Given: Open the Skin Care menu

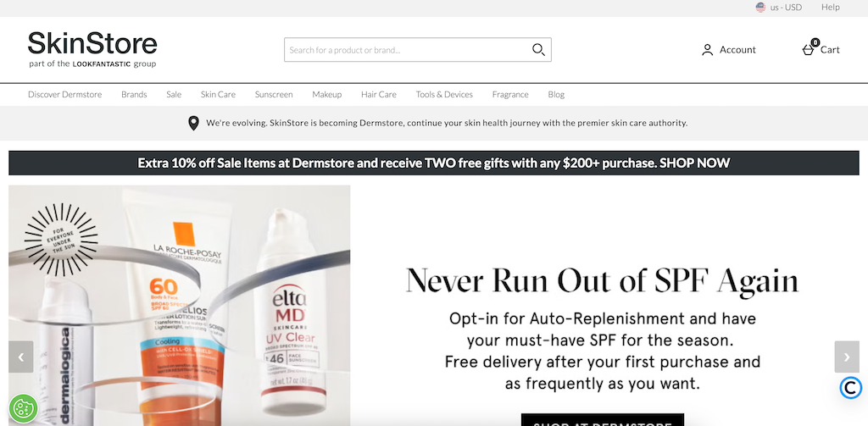Looking at the screenshot, I should [x=218, y=95].
